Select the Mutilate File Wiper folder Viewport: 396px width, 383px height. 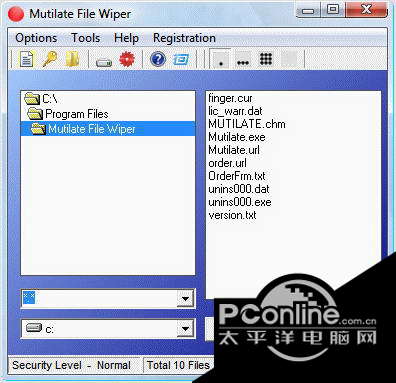click(108, 129)
